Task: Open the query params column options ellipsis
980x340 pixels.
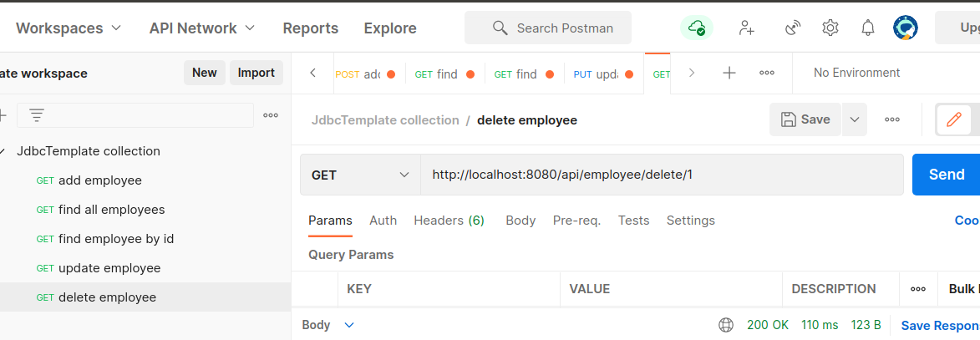Action: (918, 289)
